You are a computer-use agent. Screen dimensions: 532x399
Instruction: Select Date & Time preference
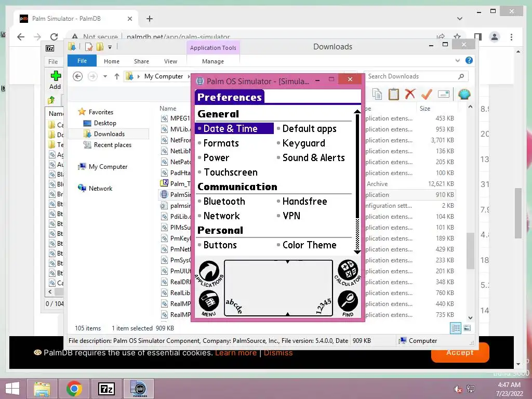[x=234, y=129]
